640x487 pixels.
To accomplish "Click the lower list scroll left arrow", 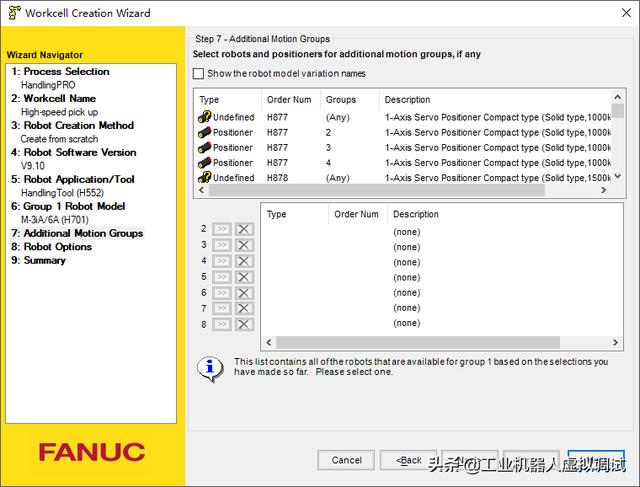I will click(x=269, y=342).
